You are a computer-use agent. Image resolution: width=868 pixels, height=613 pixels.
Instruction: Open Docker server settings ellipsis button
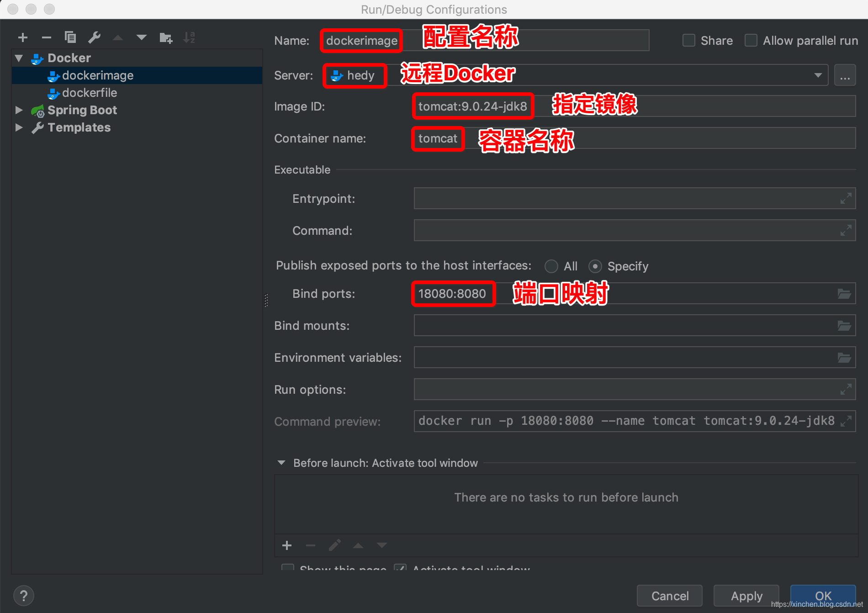coord(845,75)
